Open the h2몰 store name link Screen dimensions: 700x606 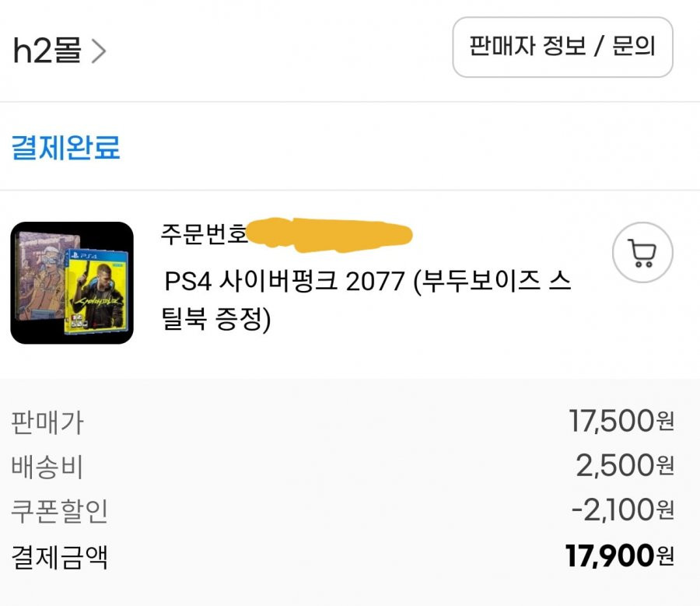tap(47, 50)
